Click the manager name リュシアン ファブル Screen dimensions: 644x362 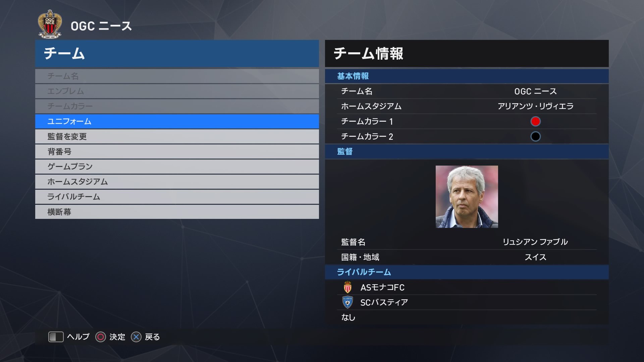535,242
